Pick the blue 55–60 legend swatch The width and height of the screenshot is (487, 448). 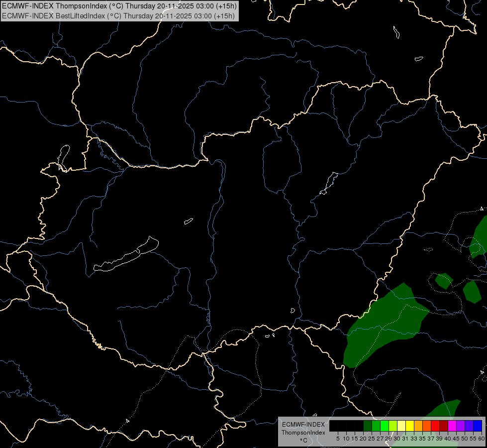click(x=478, y=426)
